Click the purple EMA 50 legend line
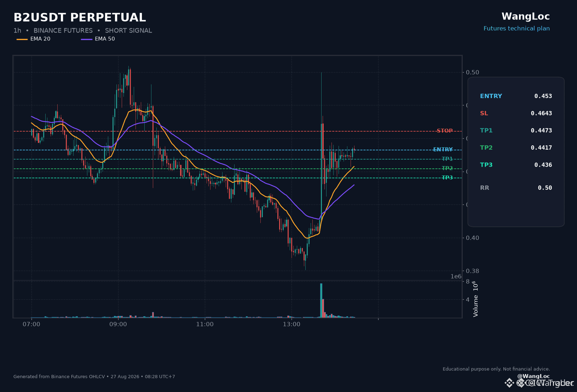This screenshot has width=577, height=392. [86, 39]
